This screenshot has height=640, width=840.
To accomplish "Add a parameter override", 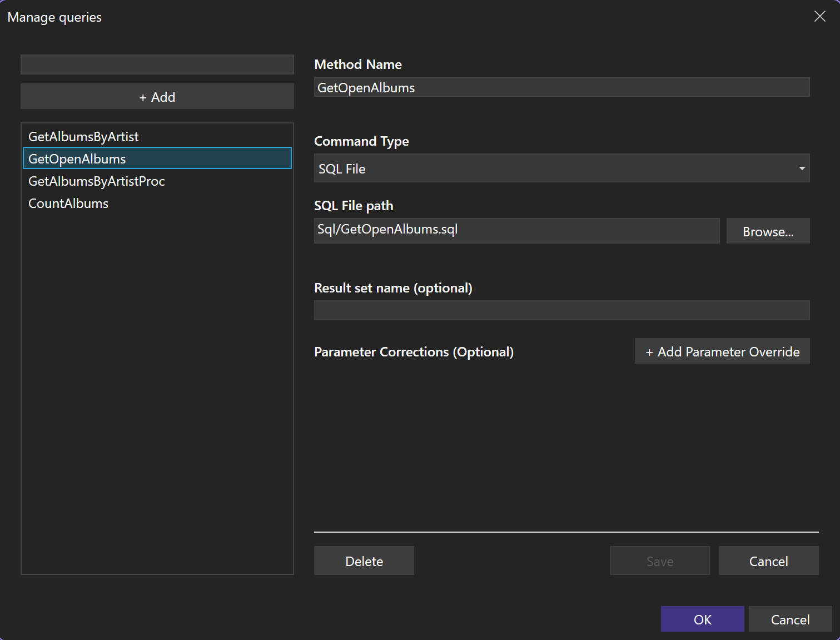I will pos(722,351).
